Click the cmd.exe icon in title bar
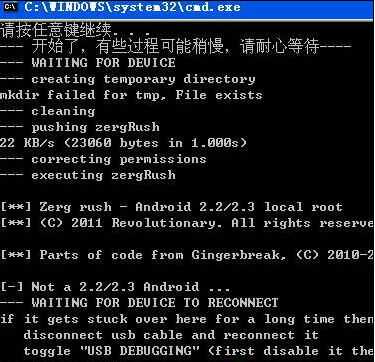The width and height of the screenshot is (375, 362). (x=10, y=7)
